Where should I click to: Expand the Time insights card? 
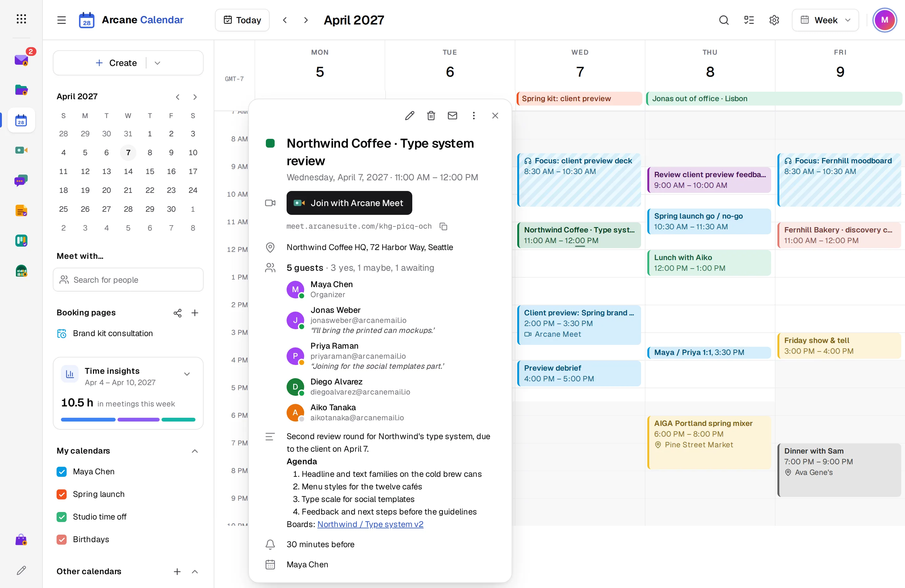click(187, 374)
